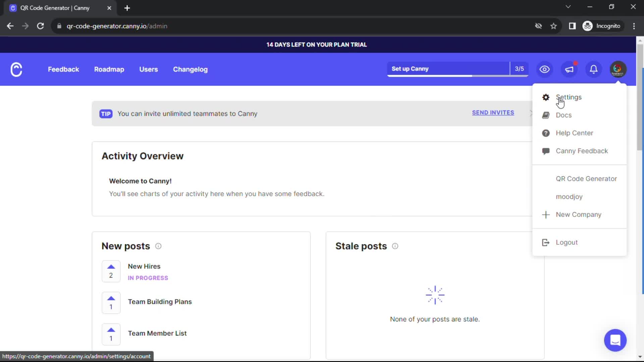644x362 pixels.
Task: Open the megaphone announcements icon
Action: tap(569, 69)
